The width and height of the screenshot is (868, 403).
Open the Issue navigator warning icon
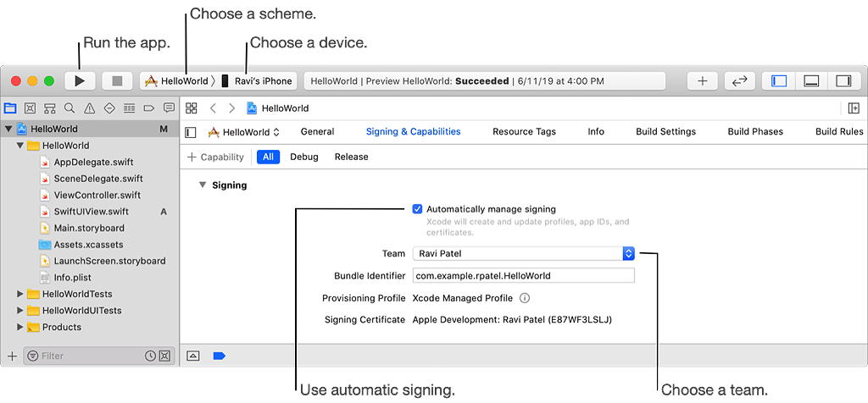pyautogui.click(x=89, y=108)
